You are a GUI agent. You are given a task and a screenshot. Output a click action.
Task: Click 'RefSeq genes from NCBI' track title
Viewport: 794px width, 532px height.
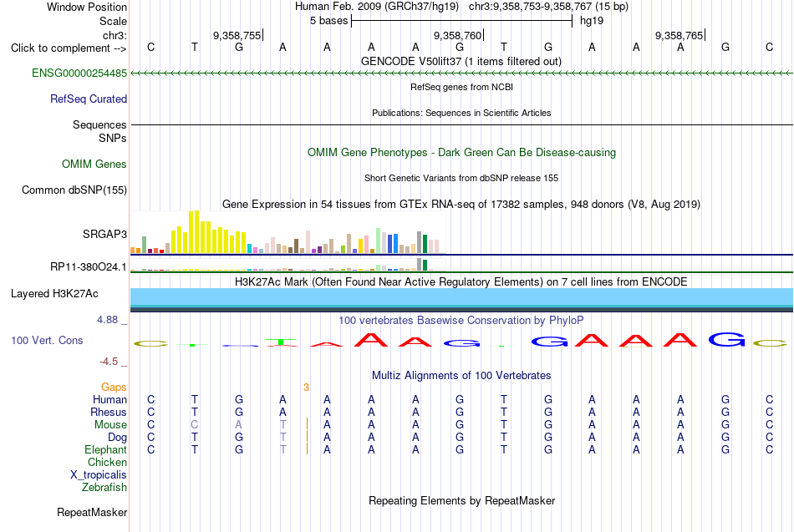tap(461, 87)
